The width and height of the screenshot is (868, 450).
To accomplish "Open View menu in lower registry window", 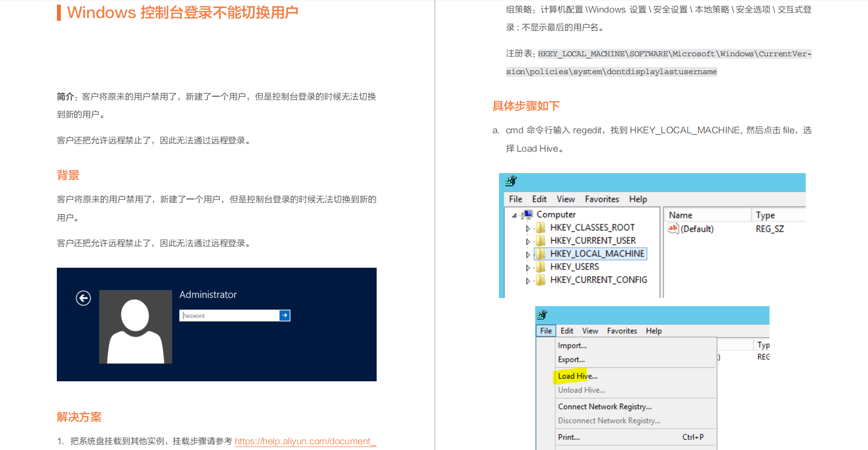I will click(590, 330).
